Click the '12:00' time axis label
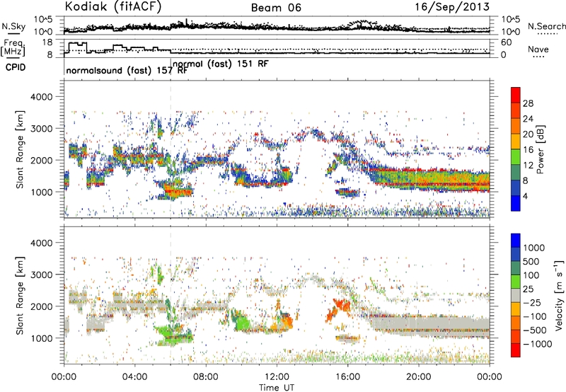This screenshot has height=392, width=566. coord(277,377)
